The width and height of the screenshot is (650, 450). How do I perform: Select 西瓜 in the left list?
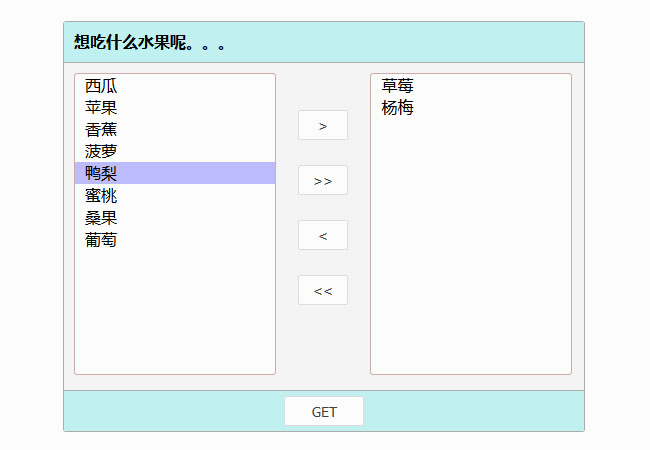[101, 86]
